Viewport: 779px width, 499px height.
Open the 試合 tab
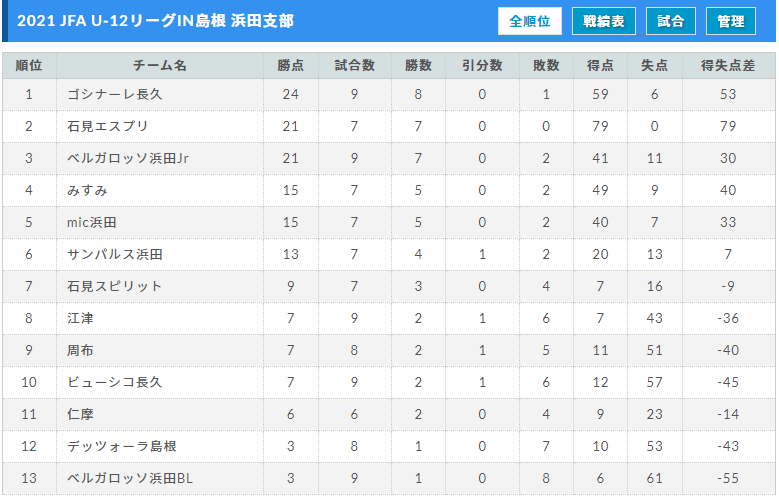pos(671,21)
